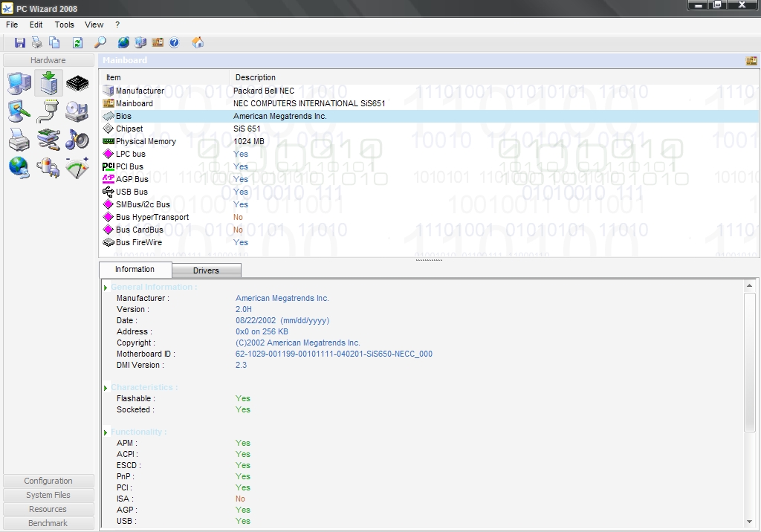Open the ? help menu
The image size is (761, 532).
[x=117, y=25]
